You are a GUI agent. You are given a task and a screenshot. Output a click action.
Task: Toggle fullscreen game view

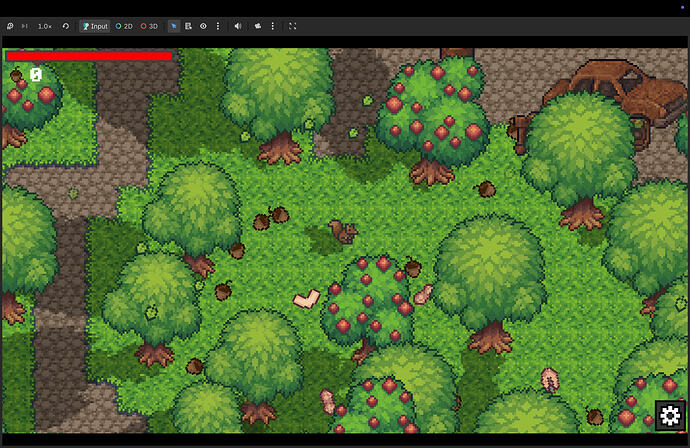pyautogui.click(x=293, y=26)
